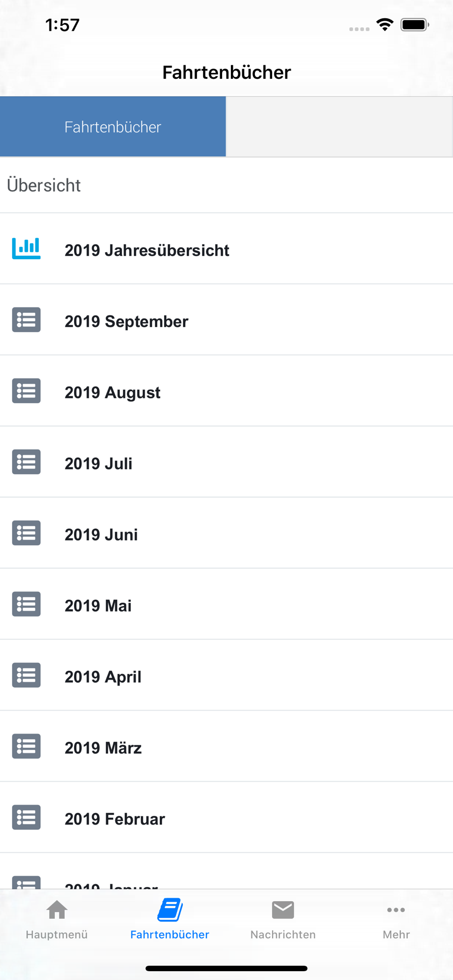The width and height of the screenshot is (453, 980).
Task: Select the empty gray segment tab
Action: pyautogui.click(x=339, y=127)
